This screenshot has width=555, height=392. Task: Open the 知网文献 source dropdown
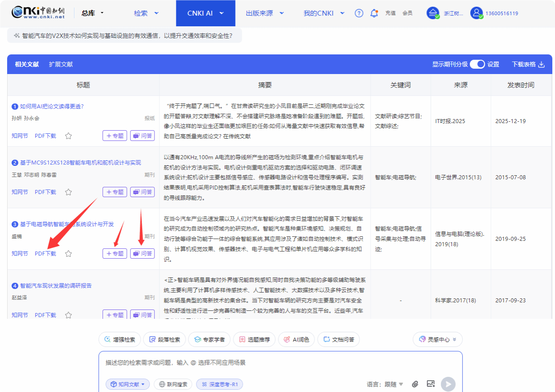click(x=128, y=384)
